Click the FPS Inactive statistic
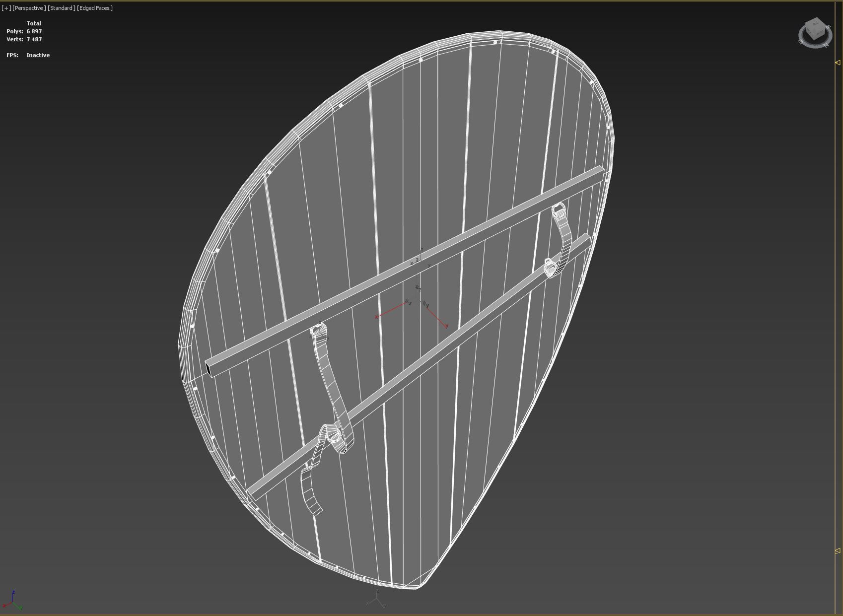Image resolution: width=843 pixels, height=616 pixels. [x=28, y=55]
